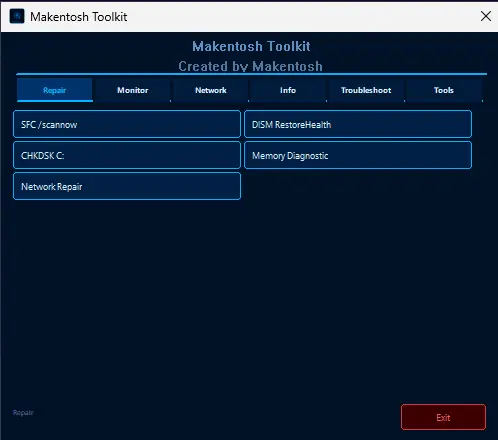Close the Makentosh Toolkit window
The image size is (498, 440).
coord(486,16)
